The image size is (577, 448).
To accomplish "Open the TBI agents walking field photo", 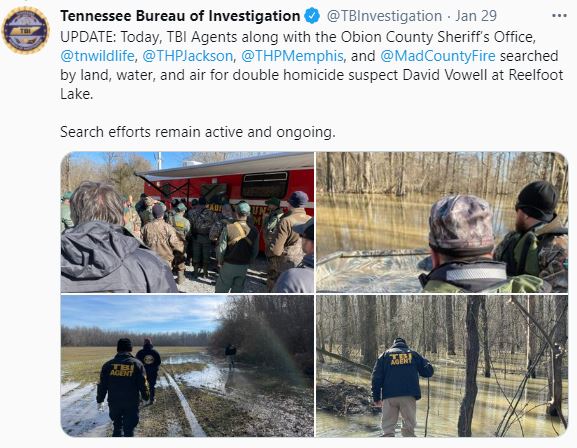I will [x=187, y=366].
